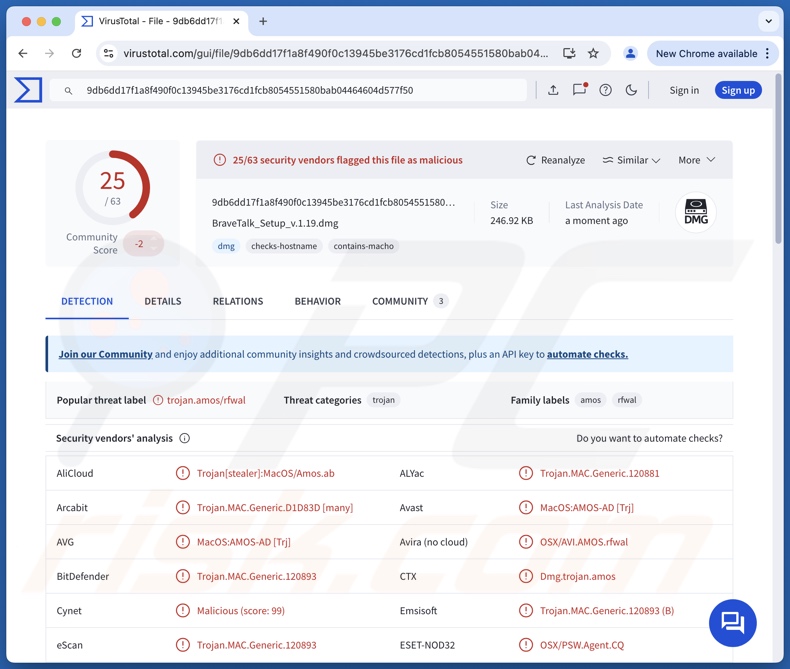The image size is (790, 669).
Task: Expand the Similar dropdown
Action: pyautogui.click(x=631, y=160)
